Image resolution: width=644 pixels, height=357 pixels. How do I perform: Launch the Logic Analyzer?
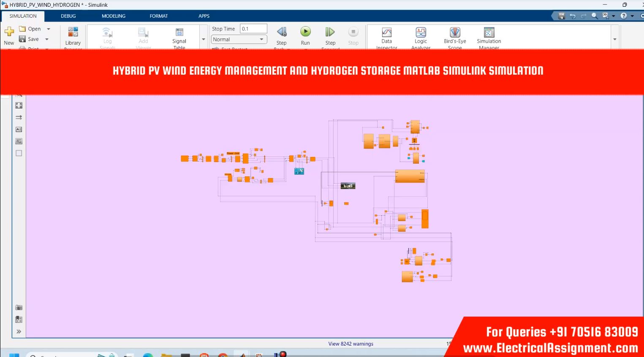[421, 36]
